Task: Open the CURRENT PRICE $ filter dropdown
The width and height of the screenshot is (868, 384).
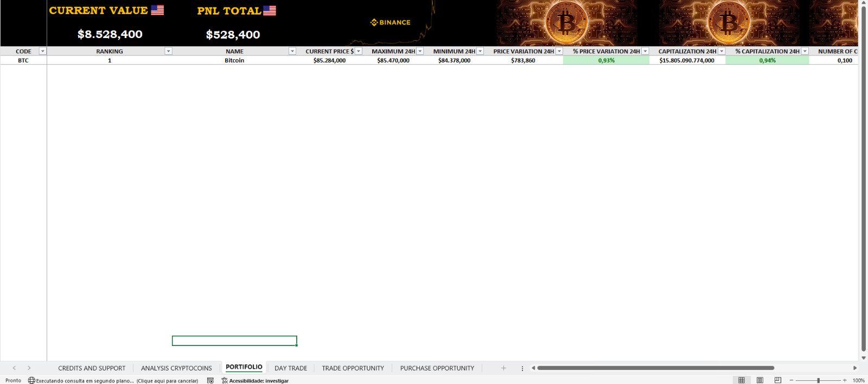Action: (x=359, y=51)
